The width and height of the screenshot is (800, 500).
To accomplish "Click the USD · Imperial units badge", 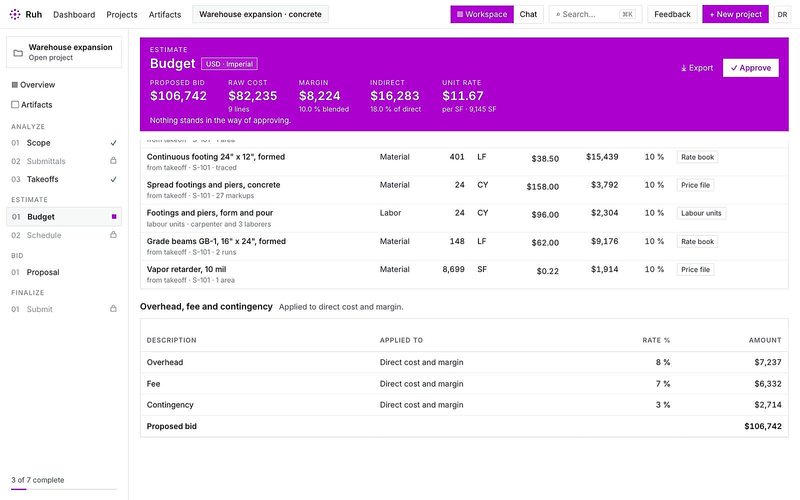I will 229,64.
